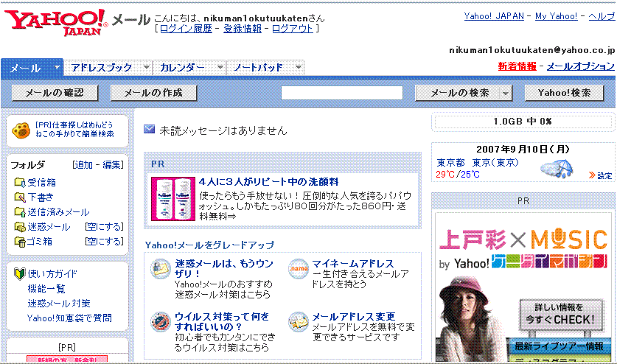Click the mail address change envelope icon
This screenshot has height=364, width=617.
[x=299, y=322]
